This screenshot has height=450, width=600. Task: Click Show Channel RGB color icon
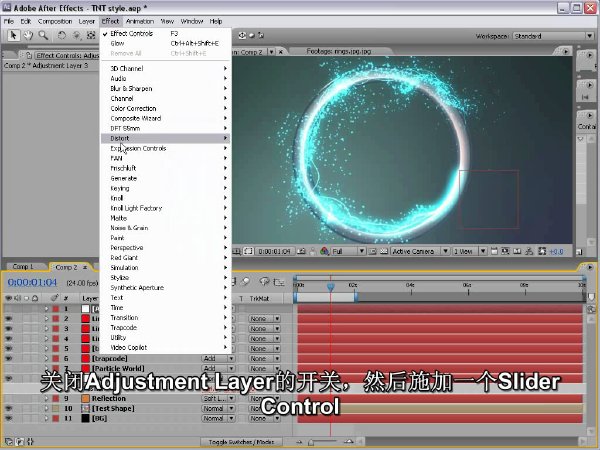click(x=324, y=251)
